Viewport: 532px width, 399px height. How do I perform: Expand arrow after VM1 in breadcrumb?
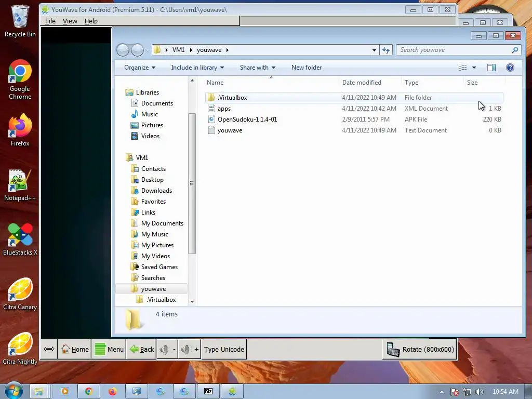191,50
